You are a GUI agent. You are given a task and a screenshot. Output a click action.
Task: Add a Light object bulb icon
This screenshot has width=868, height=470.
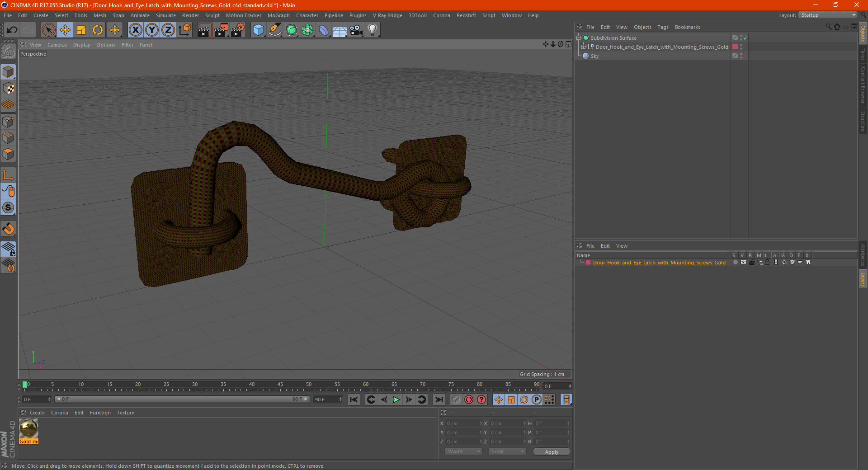(x=373, y=30)
